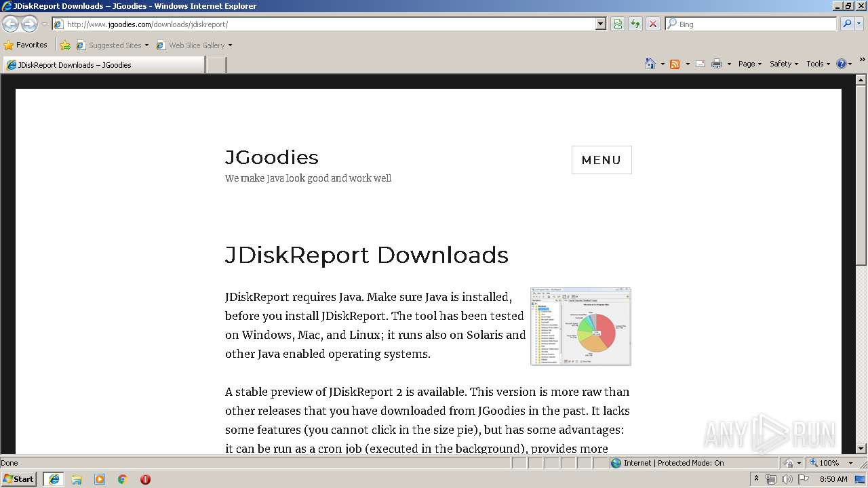Open the Page menu
The image size is (868, 488).
[x=749, y=64]
